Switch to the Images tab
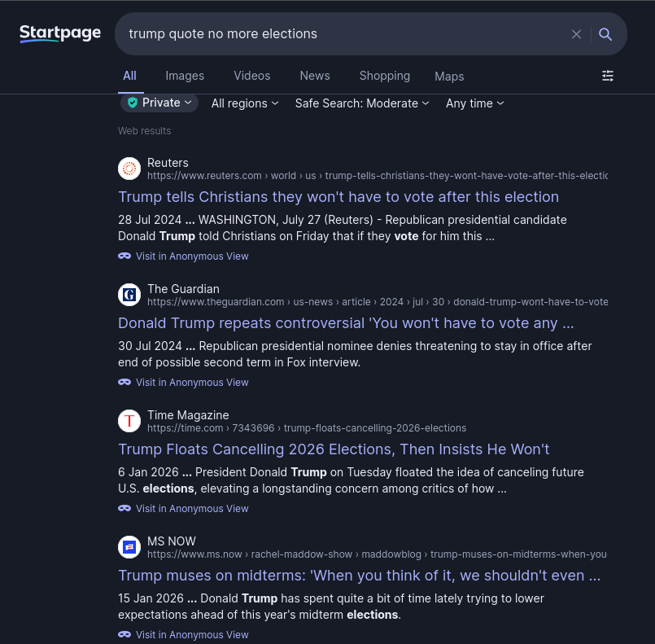655x644 pixels. (x=185, y=76)
